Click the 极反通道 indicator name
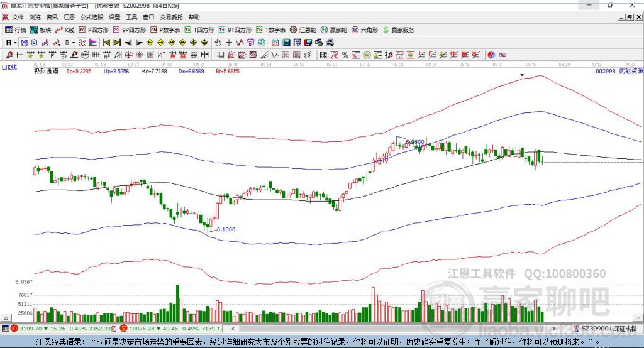Image resolution: width=644 pixels, height=348 pixels. pos(46,72)
